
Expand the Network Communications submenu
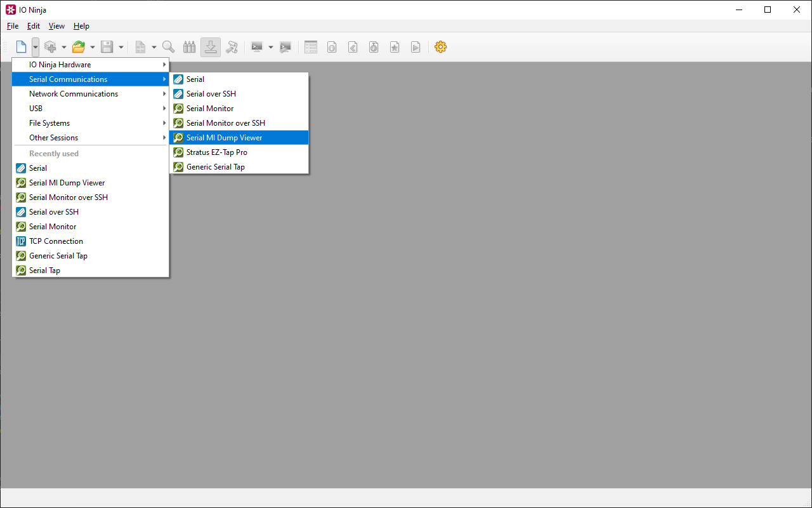(x=91, y=94)
